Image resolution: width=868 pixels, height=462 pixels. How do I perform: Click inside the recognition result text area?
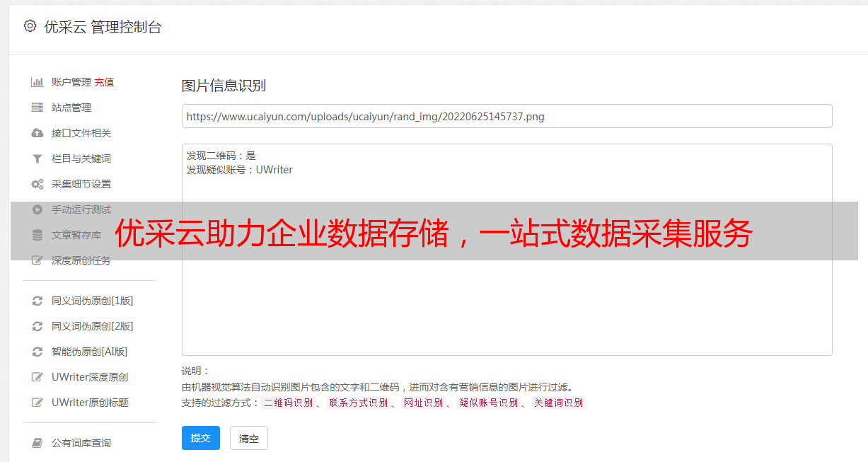tap(507, 249)
